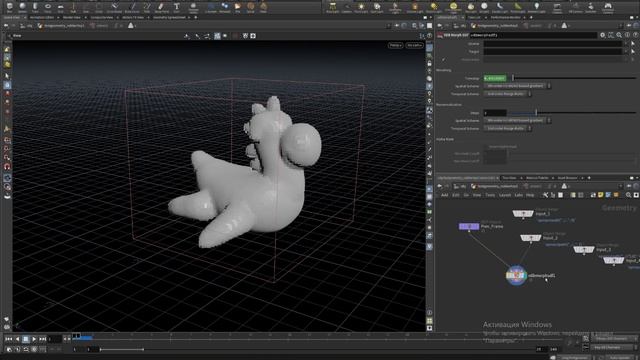Open Morphing Spatial Scheme dropdown

pyautogui.click(x=517, y=86)
